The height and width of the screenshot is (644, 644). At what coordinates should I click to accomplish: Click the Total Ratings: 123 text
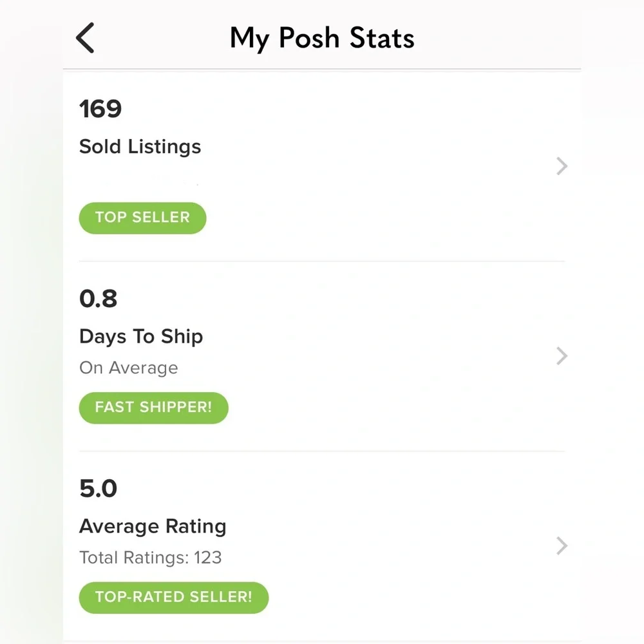(150, 557)
